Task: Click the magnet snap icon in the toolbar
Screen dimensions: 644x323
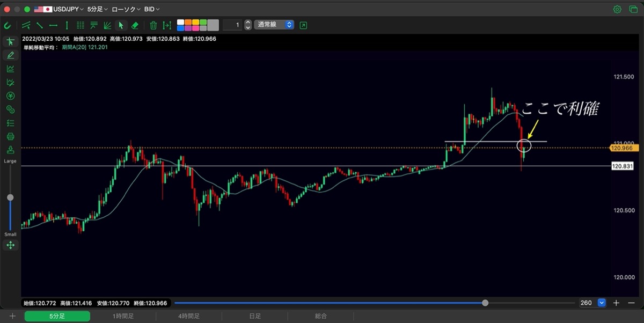Action: [x=8, y=25]
